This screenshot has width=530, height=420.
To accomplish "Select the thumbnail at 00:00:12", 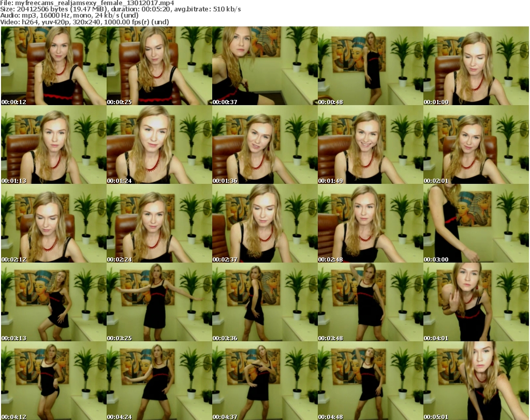I will 54,66.
